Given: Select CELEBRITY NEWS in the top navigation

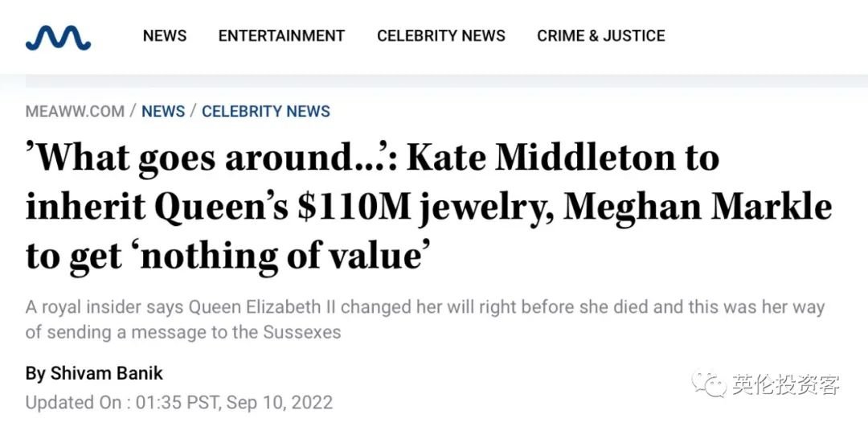Looking at the screenshot, I should [440, 36].
